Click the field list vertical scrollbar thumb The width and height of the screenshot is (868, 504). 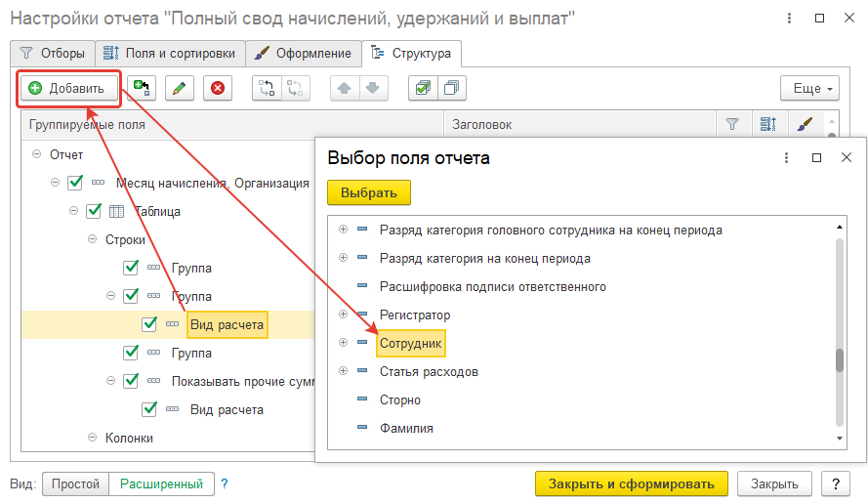click(838, 359)
